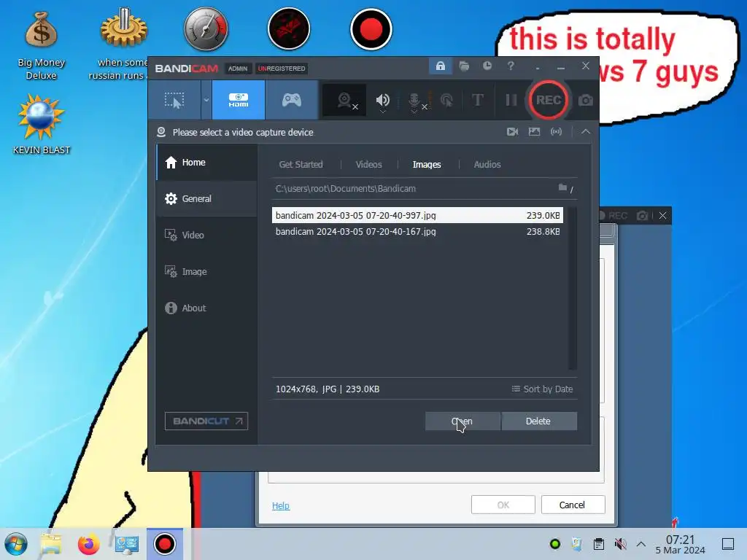Click the muted volume tray icon
Image resolution: width=747 pixels, height=560 pixels.
click(620, 544)
